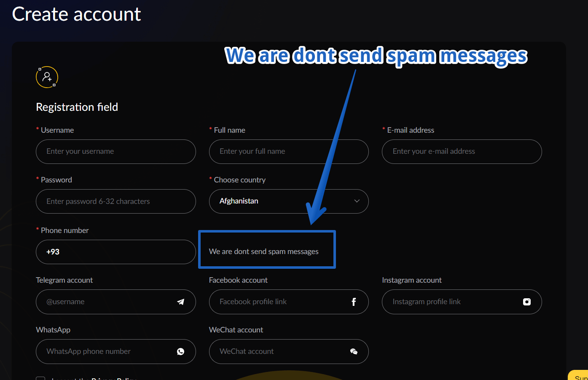Select the WeChat account field

tap(289, 351)
